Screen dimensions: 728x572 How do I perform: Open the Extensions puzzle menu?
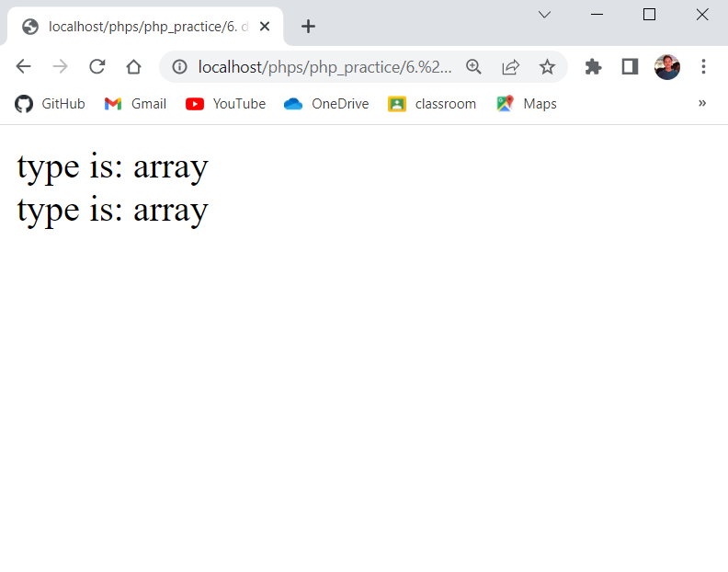[593, 66]
